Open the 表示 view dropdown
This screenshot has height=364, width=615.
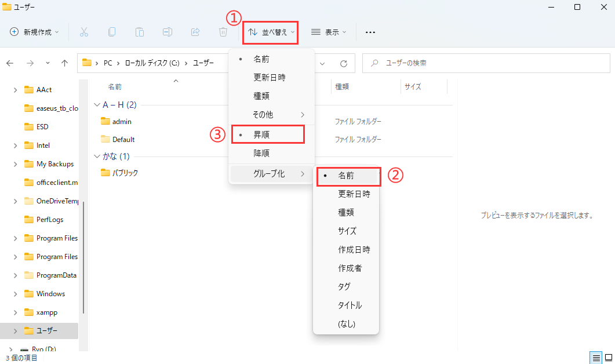tap(329, 32)
